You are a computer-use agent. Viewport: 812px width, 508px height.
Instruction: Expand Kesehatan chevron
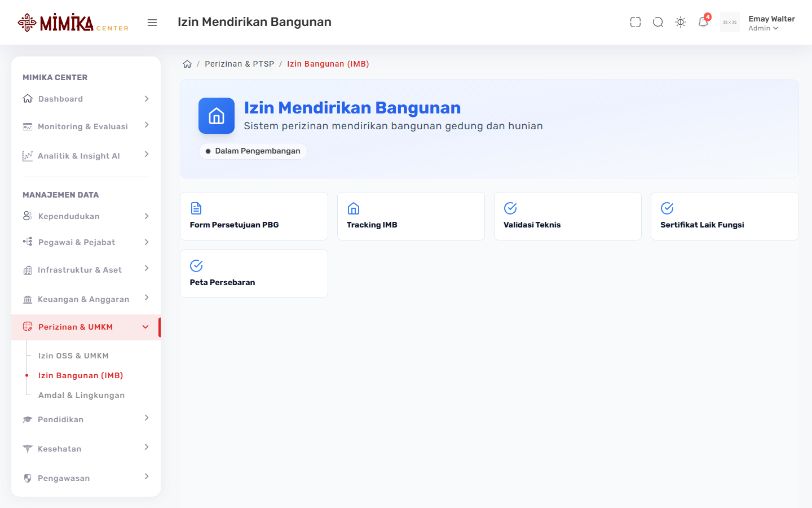pyautogui.click(x=147, y=447)
